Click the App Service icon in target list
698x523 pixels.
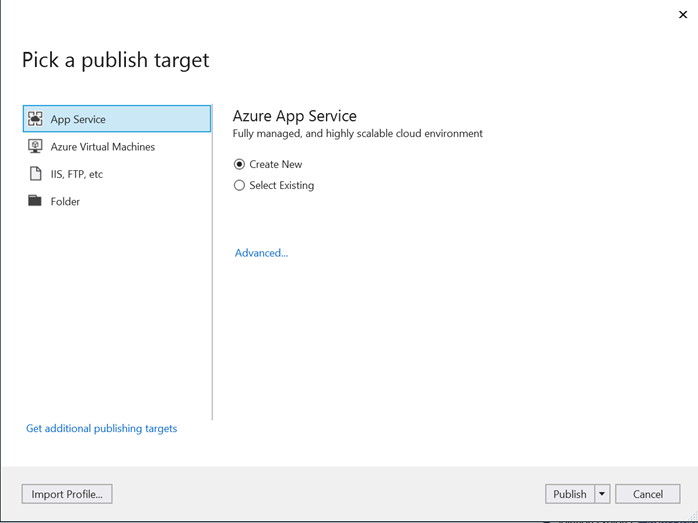pyautogui.click(x=35, y=119)
